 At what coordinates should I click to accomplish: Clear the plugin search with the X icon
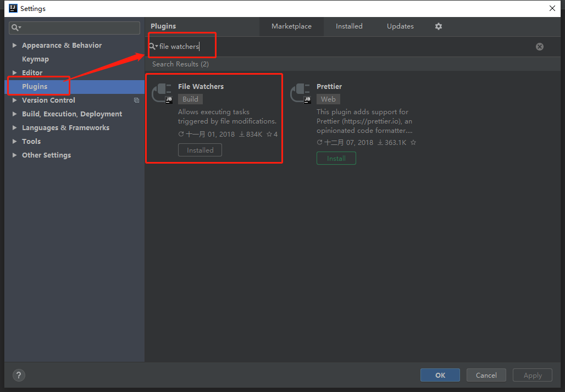pos(539,47)
